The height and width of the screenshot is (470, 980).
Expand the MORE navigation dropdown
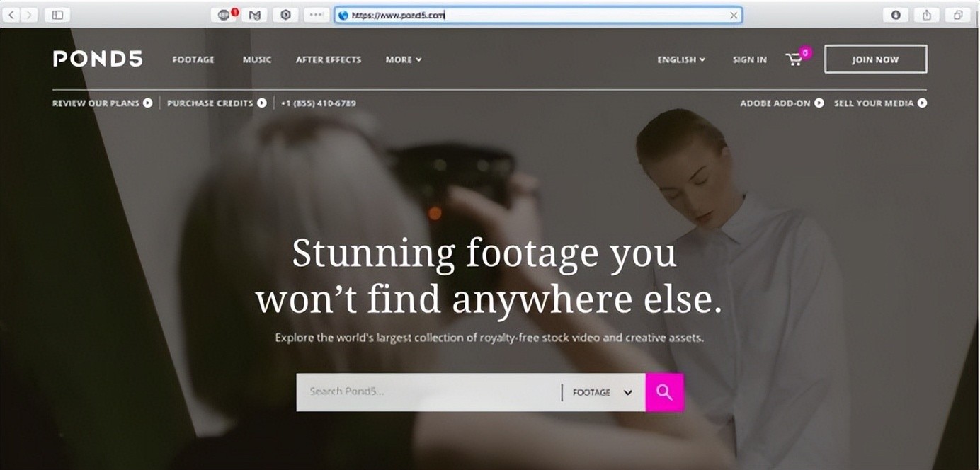(x=403, y=59)
